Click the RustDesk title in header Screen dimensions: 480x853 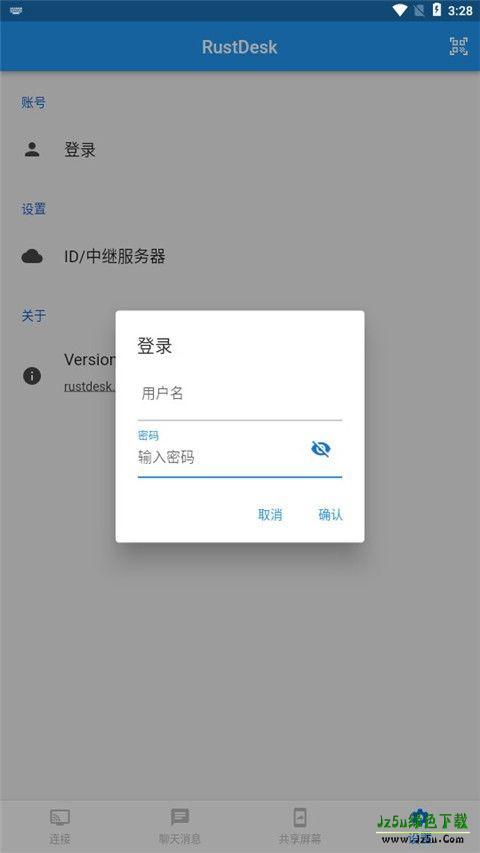tap(239, 47)
